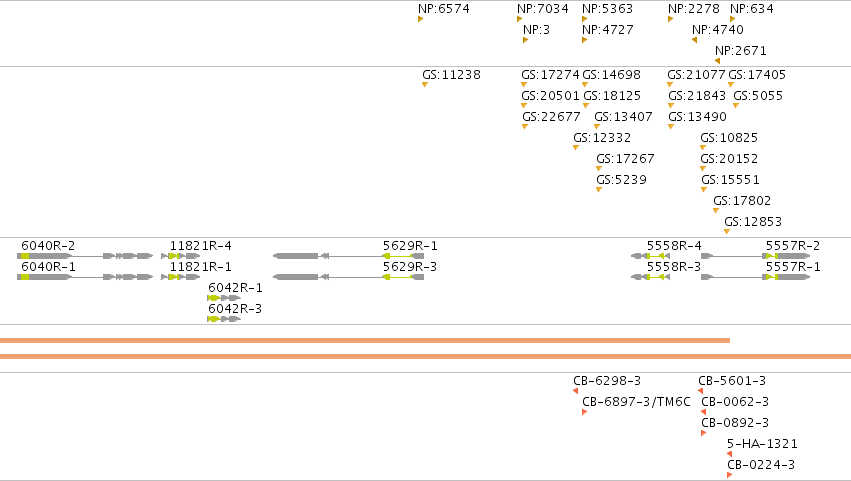
Task: Select the GS:13490 label
Action: click(x=697, y=117)
